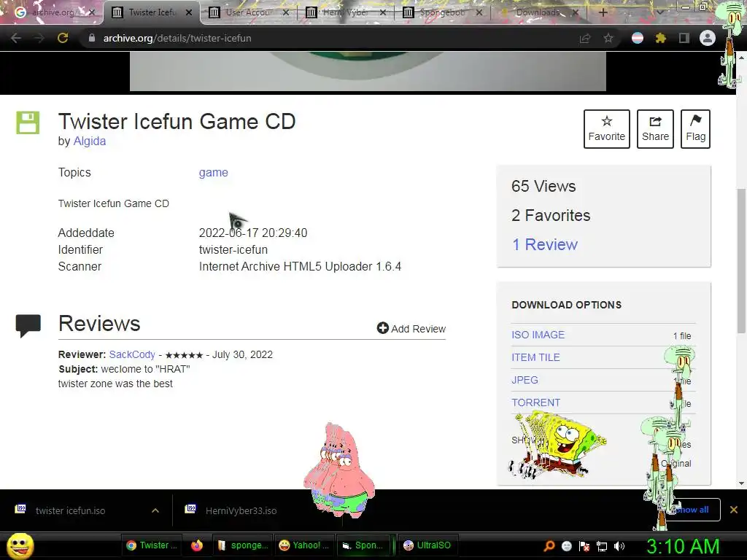747x560 pixels.
Task: Switch to the Downloads tab
Action: point(538,12)
